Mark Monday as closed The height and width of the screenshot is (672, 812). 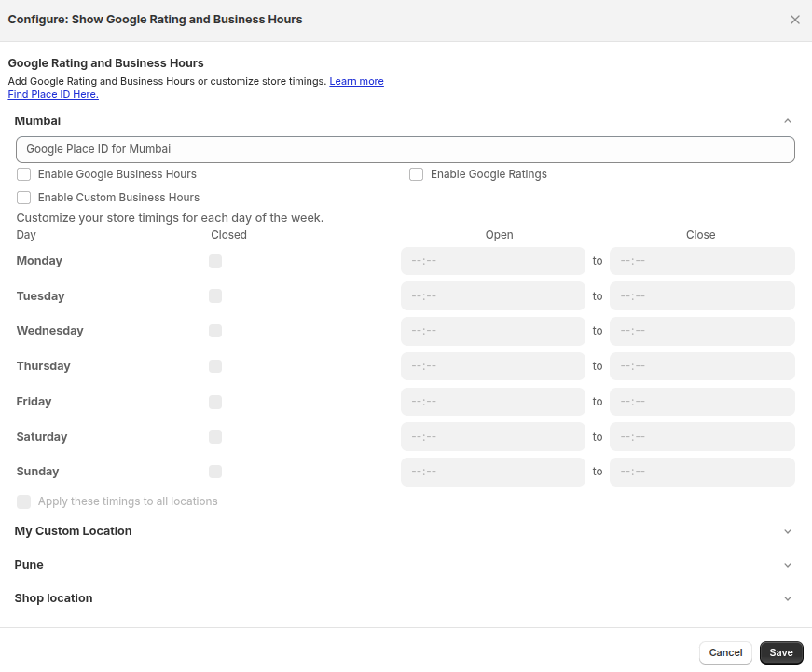(215, 262)
